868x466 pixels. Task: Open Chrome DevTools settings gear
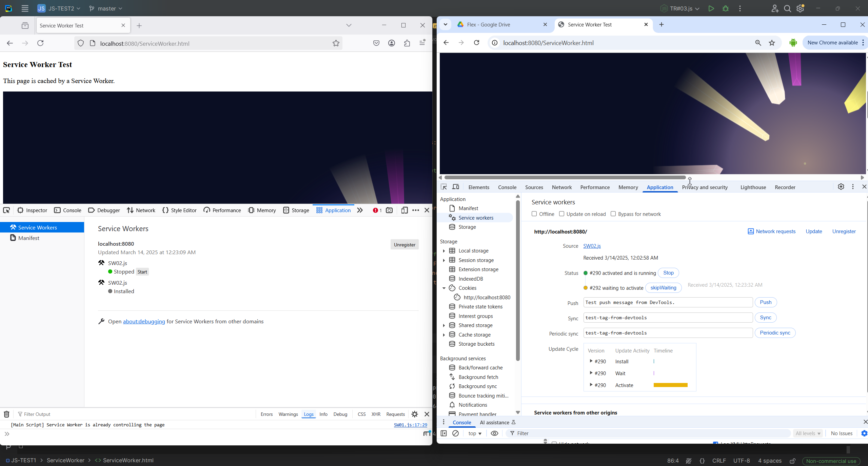841,187
